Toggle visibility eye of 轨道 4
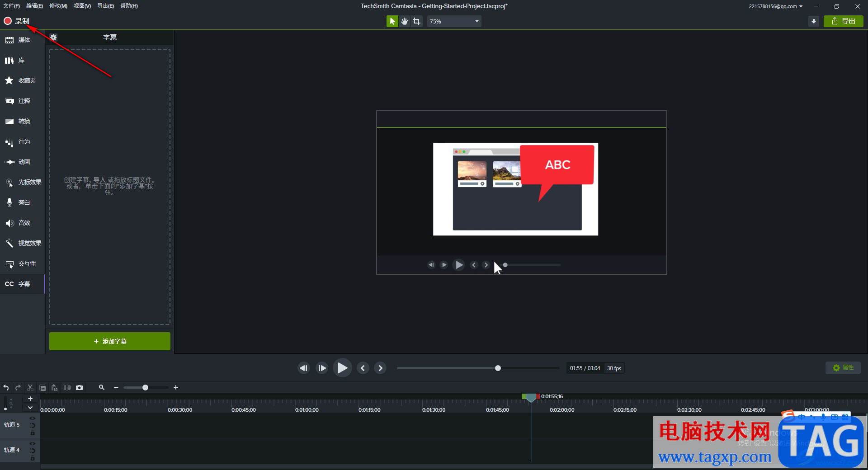Image resolution: width=868 pixels, height=470 pixels. [33, 444]
